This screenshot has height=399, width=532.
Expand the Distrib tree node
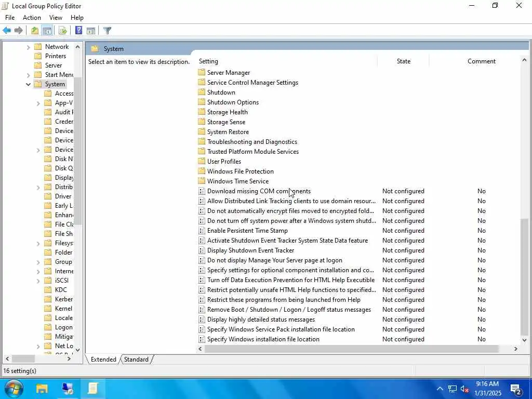pyautogui.click(x=38, y=187)
